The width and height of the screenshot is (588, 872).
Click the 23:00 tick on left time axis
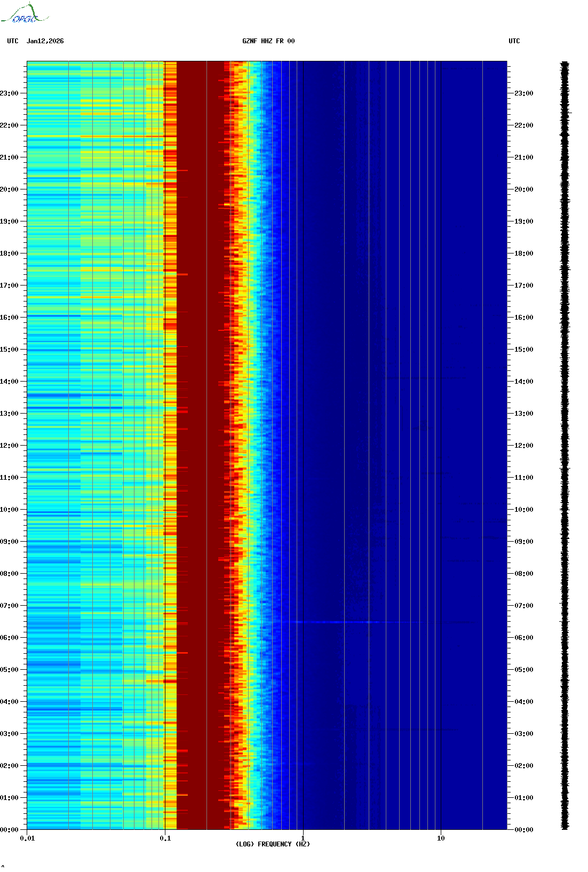tap(10, 93)
